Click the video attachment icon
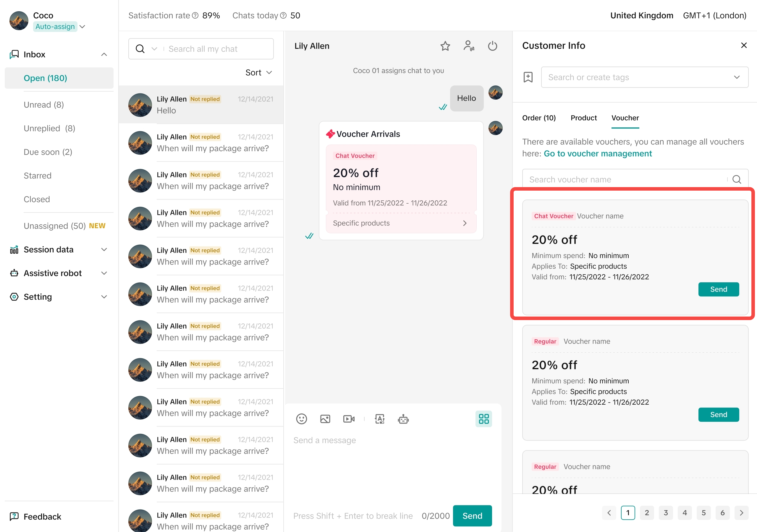The width and height of the screenshot is (757, 532). click(x=349, y=419)
